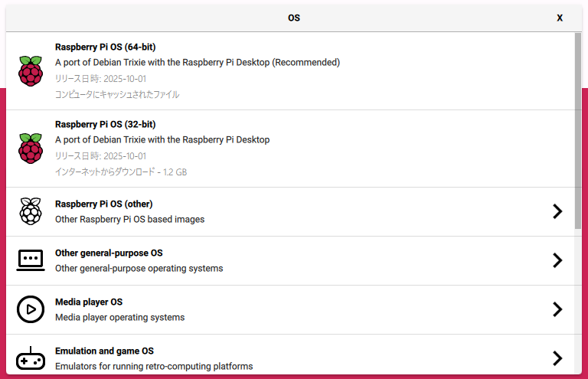Open Emulation and game OS chevron arrow
This screenshot has height=379, width=588.
[557, 358]
